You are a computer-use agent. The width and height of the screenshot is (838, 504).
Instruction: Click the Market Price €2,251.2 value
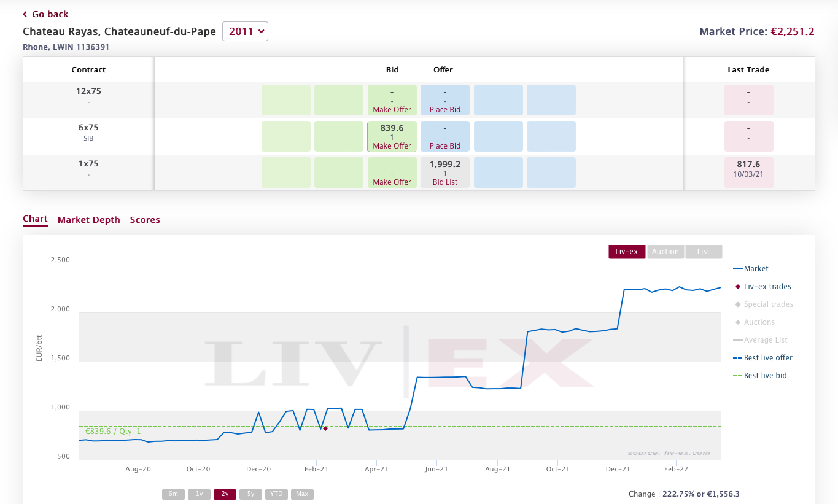(x=793, y=31)
